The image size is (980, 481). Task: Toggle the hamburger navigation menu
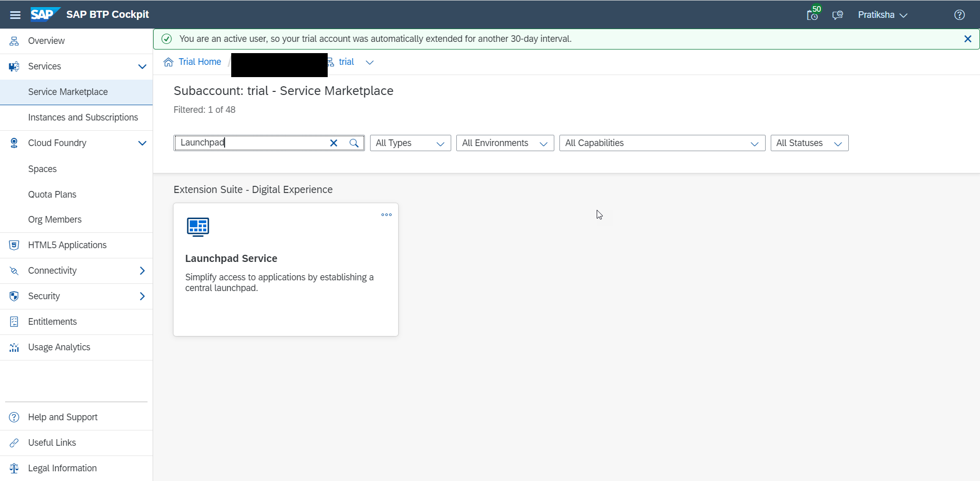pyautogui.click(x=15, y=15)
